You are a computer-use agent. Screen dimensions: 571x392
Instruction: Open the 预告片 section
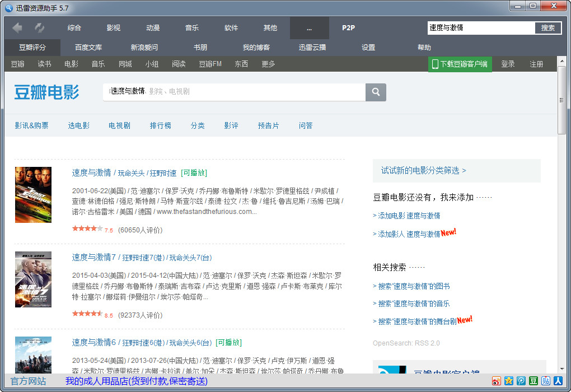[268, 125]
